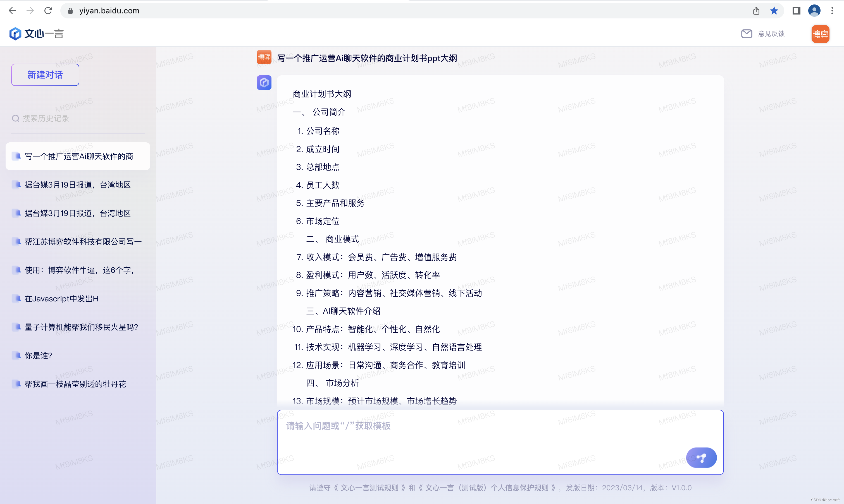Click the lock icon in address bar
The image size is (844, 504).
pos(70,11)
